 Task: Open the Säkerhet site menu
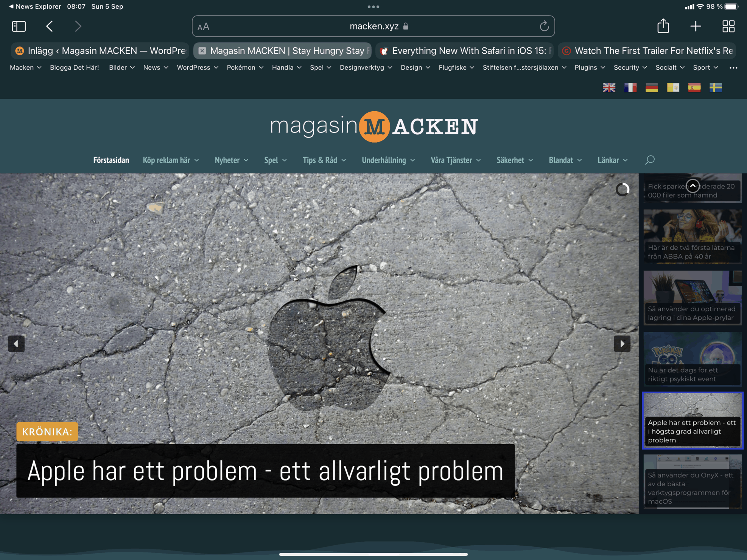515,160
